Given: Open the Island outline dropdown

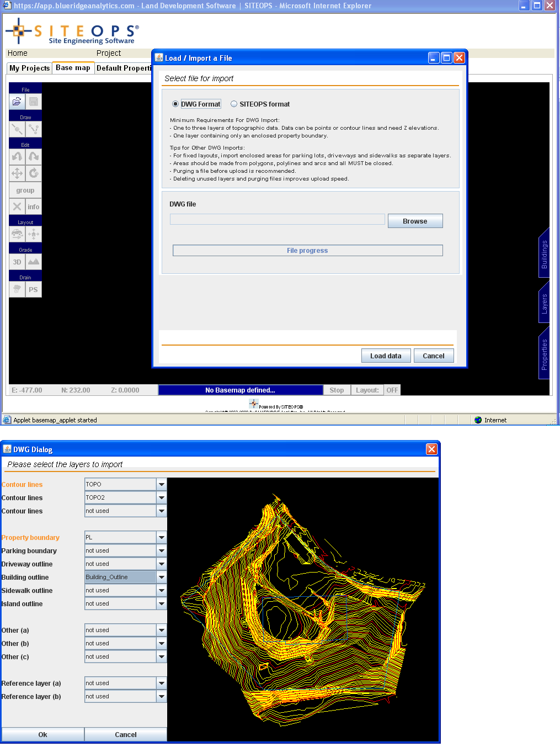Looking at the screenshot, I should tap(162, 603).
